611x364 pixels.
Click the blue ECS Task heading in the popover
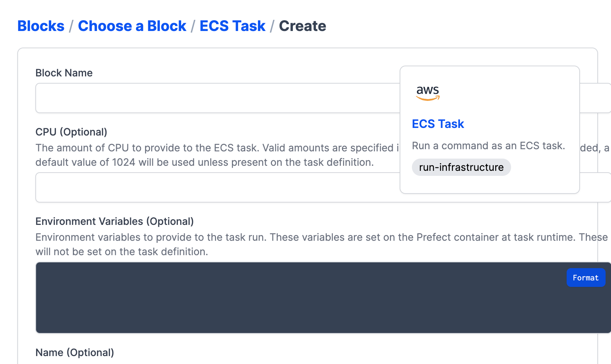438,124
